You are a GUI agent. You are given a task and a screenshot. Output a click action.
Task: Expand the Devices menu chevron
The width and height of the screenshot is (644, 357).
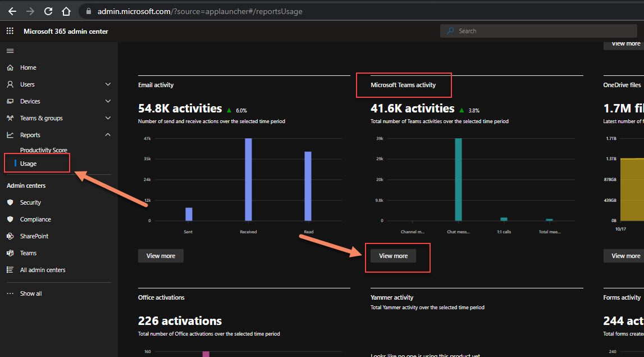point(108,101)
